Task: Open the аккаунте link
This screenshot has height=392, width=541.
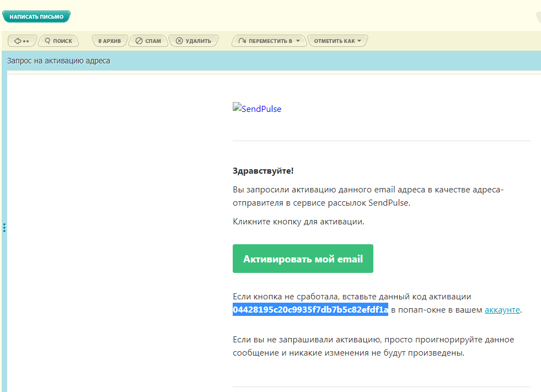Action: 502,310
